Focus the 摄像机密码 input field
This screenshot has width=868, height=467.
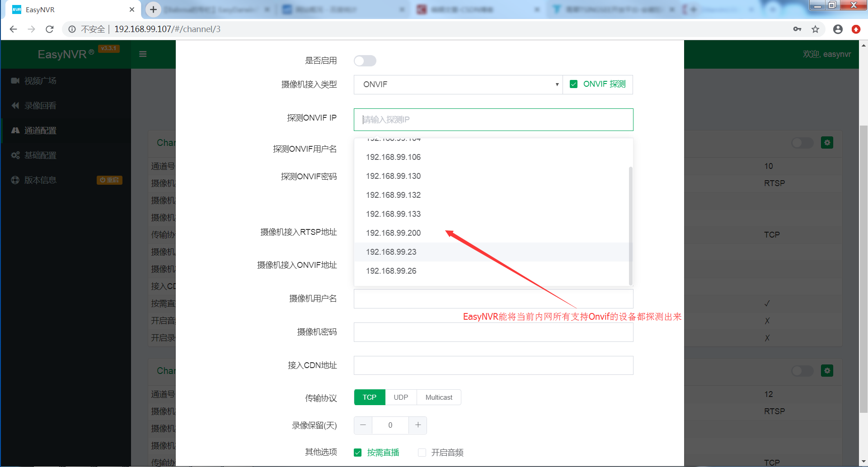coord(493,332)
